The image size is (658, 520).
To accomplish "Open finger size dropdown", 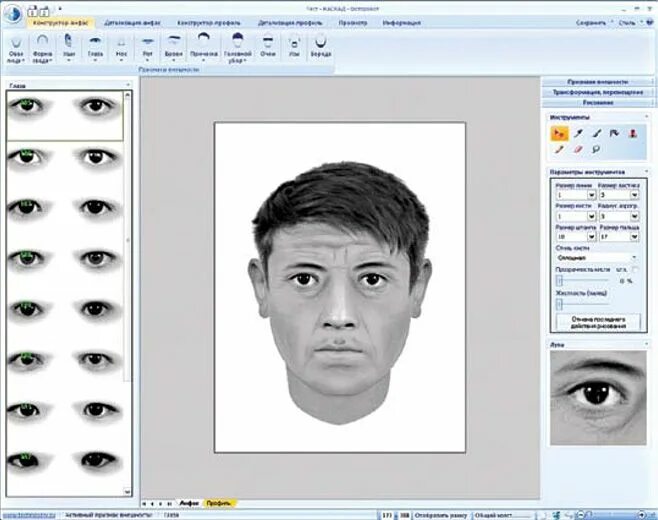I will (x=634, y=237).
